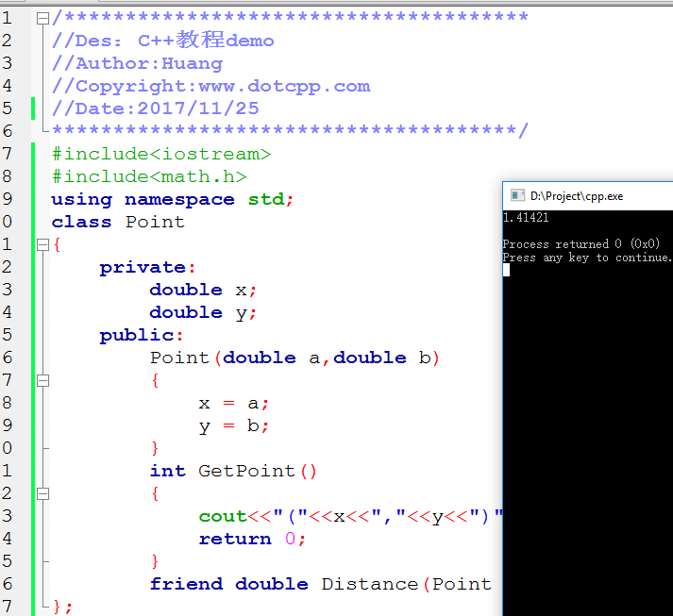Collapse the class Point body fold marker
Screen dimensions: 673x616
pos(42,244)
